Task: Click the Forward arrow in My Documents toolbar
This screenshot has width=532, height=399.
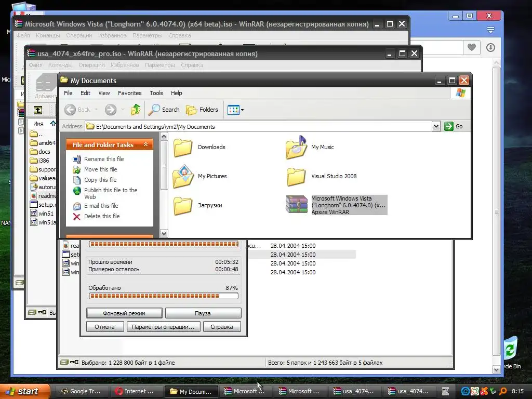Action: (x=111, y=110)
